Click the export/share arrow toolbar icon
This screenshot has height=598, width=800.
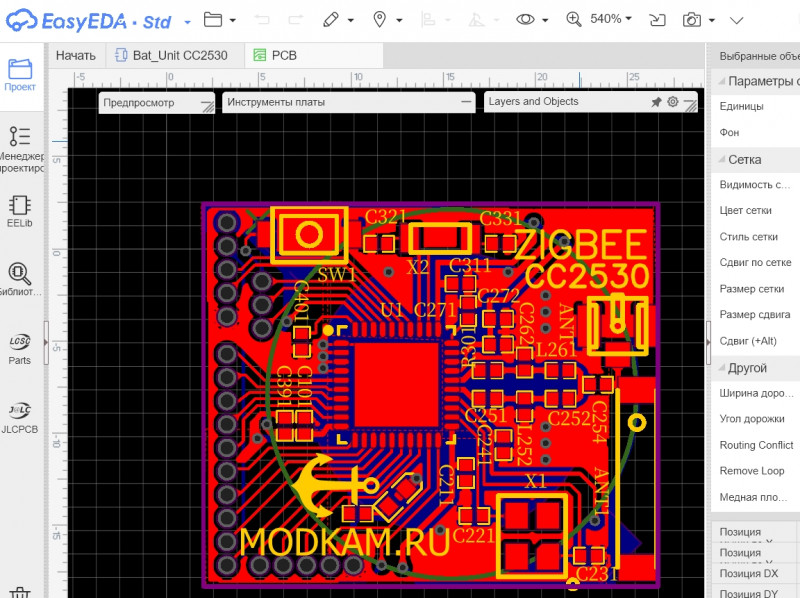pyautogui.click(x=657, y=19)
